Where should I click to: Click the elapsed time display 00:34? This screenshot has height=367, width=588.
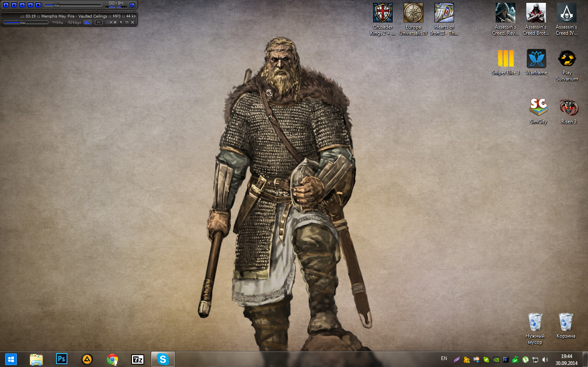(116, 3)
